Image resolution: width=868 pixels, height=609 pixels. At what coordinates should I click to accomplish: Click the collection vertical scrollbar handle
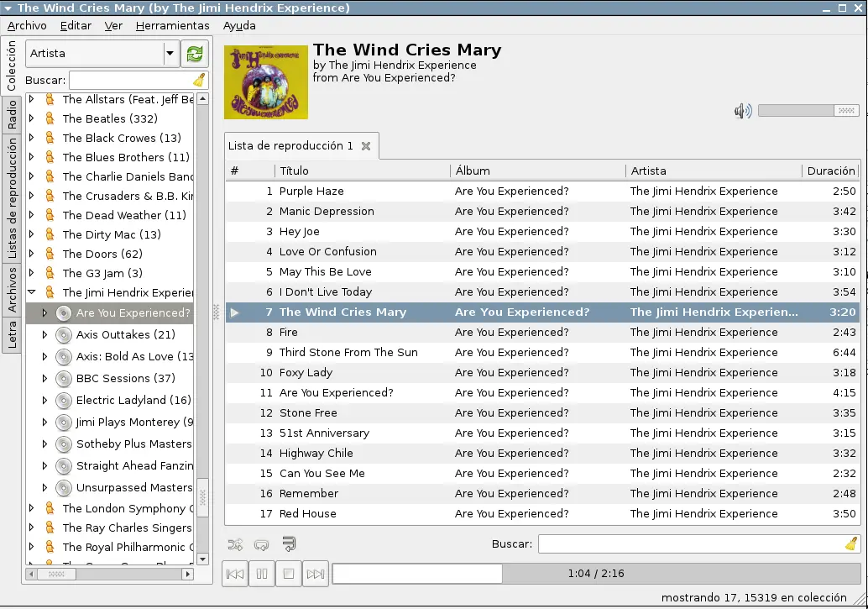pos(202,498)
